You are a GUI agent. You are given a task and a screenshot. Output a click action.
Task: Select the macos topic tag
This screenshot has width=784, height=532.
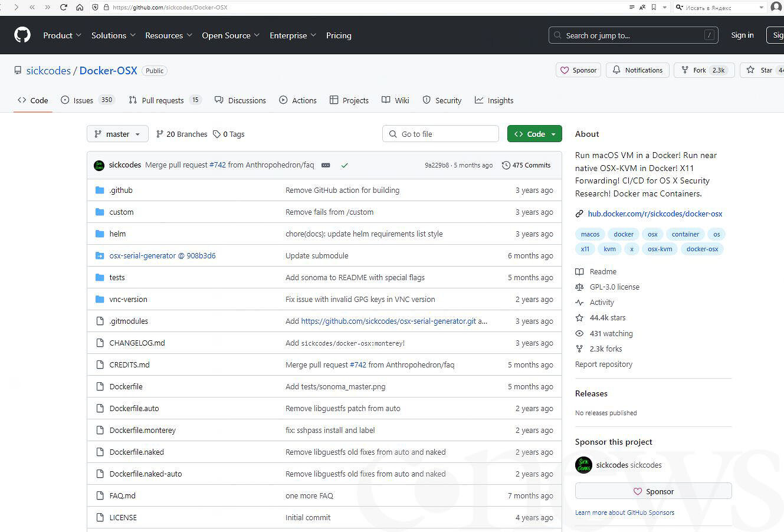pyautogui.click(x=590, y=234)
